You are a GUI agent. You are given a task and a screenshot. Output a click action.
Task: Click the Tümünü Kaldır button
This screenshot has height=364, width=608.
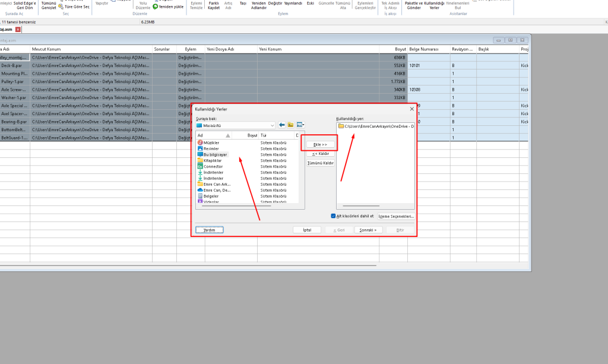[x=320, y=163]
